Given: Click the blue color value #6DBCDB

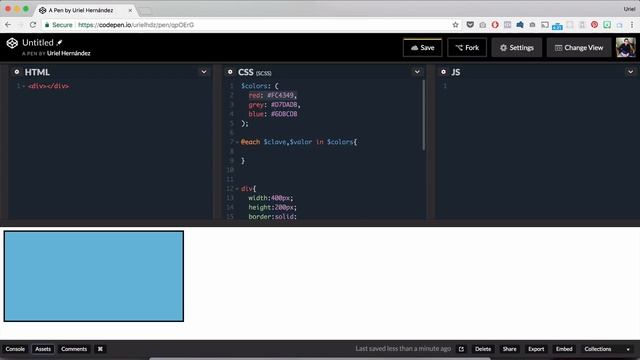Looking at the screenshot, I should pyautogui.click(x=284, y=114).
